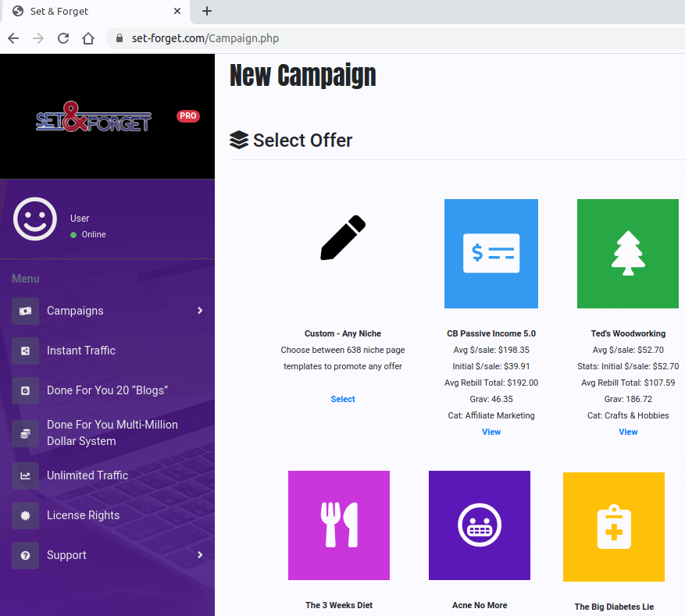The width and height of the screenshot is (685, 616).
Task: Open Done For You Multi-Million Dollar System
Action: [112, 433]
